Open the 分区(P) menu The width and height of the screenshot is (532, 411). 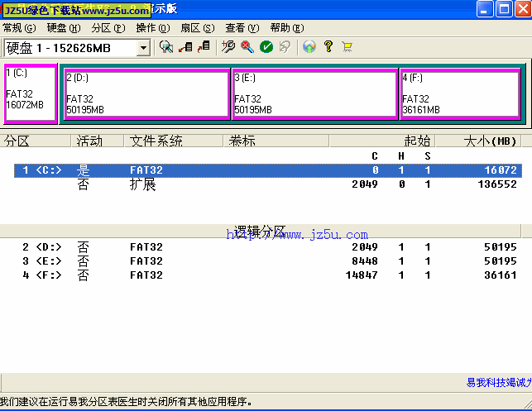[x=108, y=28]
